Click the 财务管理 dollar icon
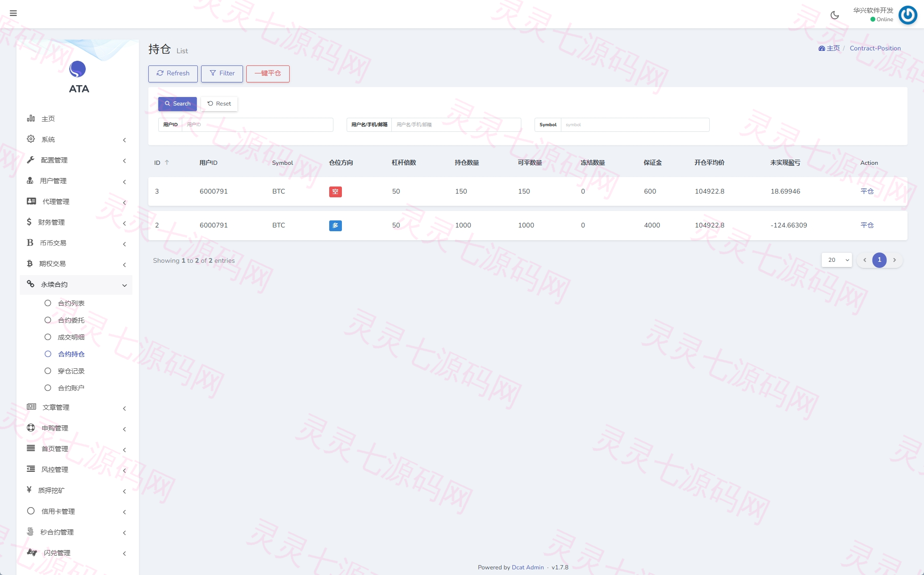 coord(29,222)
